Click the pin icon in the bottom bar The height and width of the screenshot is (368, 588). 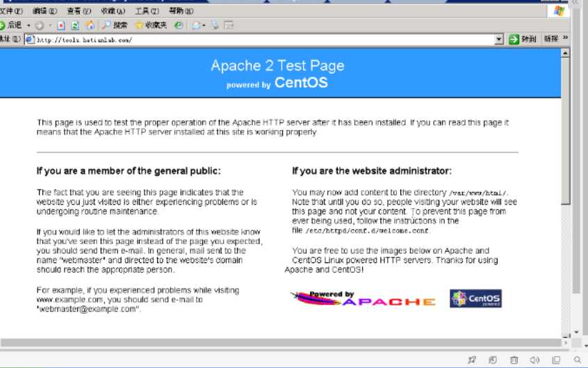point(472,360)
